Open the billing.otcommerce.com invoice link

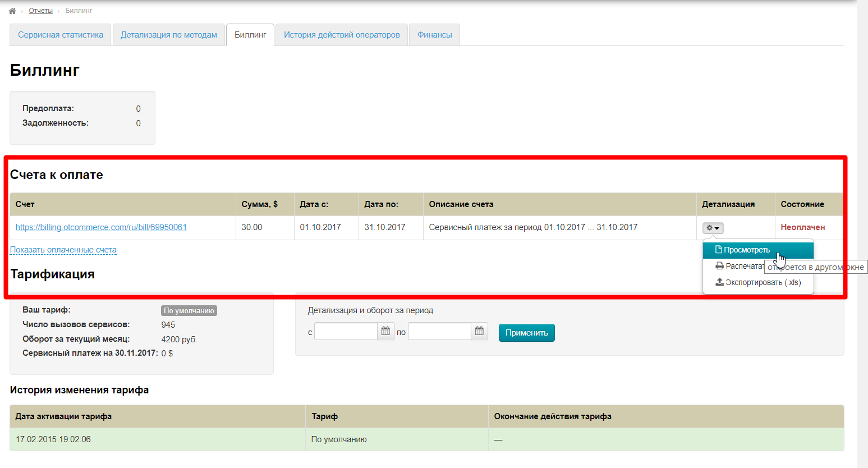point(101,227)
